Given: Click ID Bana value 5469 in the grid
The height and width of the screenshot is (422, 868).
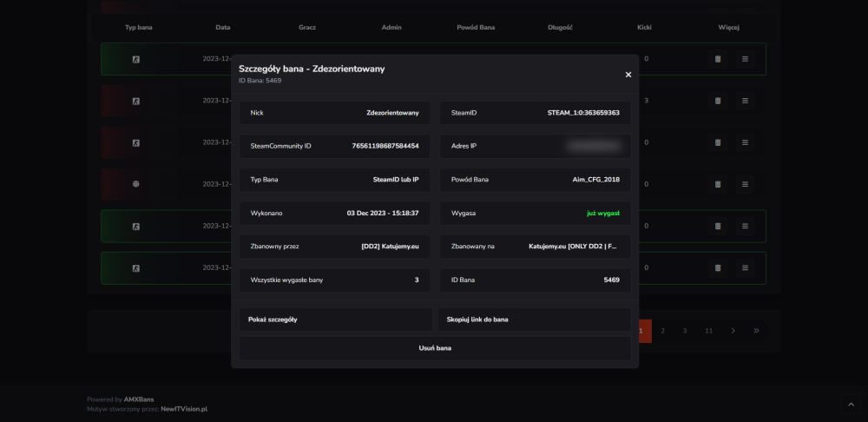Looking at the screenshot, I should [612, 280].
